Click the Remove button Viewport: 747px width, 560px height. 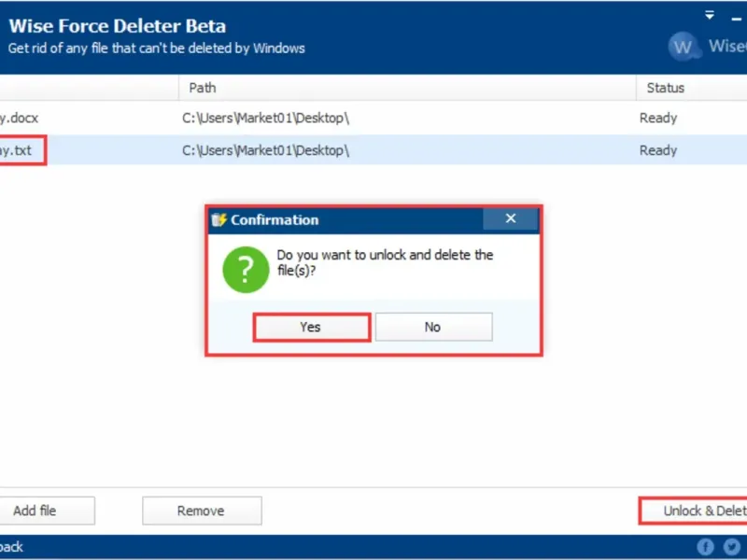[x=201, y=511]
